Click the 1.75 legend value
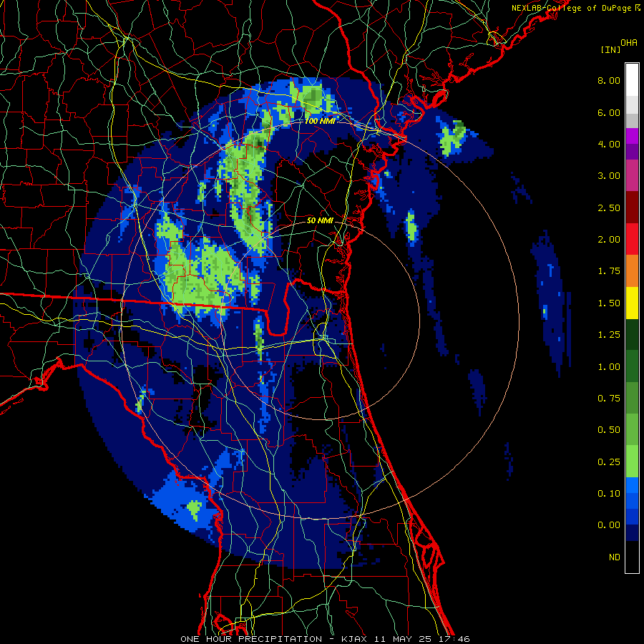Viewport: 644px width, 644px height. pos(609,271)
